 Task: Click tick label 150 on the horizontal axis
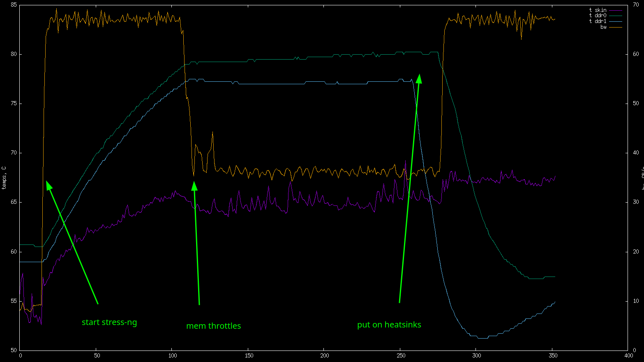coord(249,356)
